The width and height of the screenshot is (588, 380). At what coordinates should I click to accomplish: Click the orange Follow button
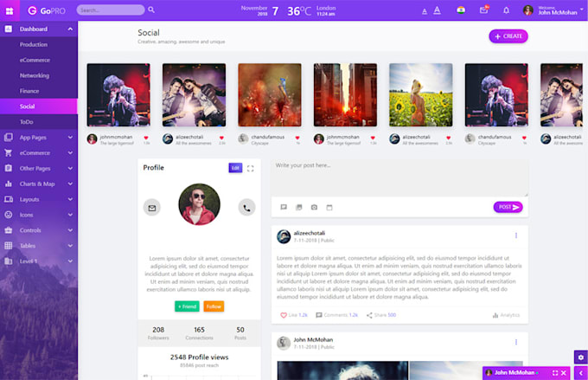tap(214, 306)
